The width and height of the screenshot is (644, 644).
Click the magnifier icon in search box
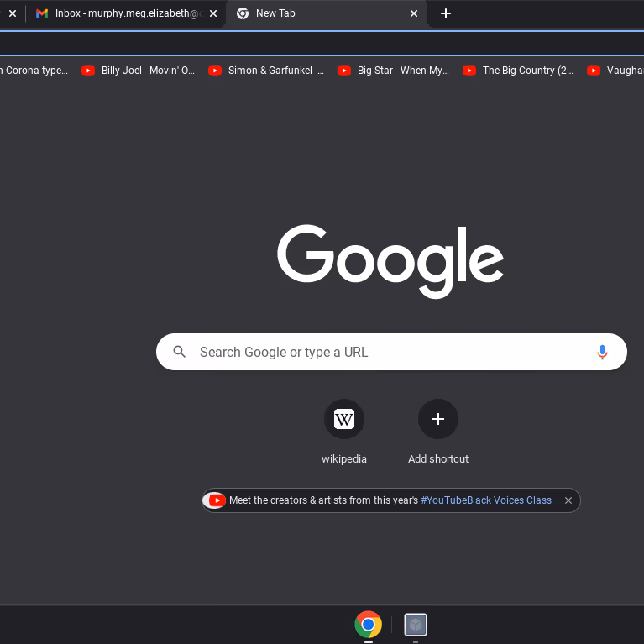point(180,352)
